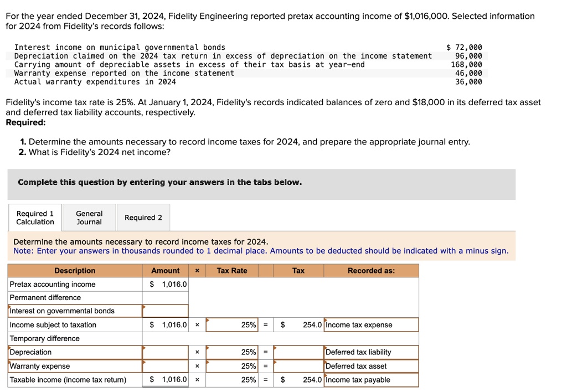Click the Tax cell beside Deferred tax asset
Screen dimensions: 567x392
[x=298, y=366]
